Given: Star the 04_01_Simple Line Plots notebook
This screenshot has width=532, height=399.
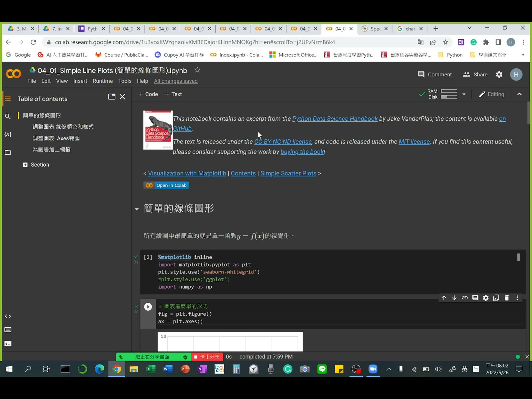Looking at the screenshot, I should pos(197,70).
